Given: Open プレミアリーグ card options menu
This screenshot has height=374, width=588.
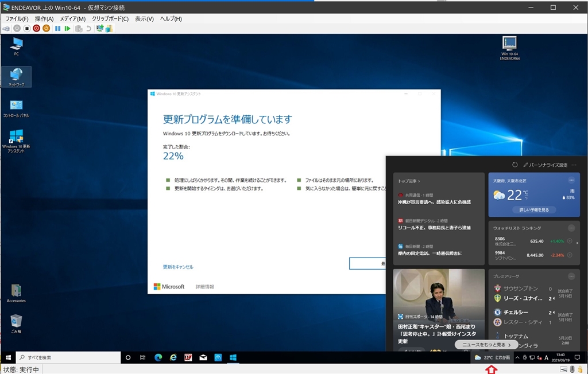Looking at the screenshot, I should pos(571,276).
